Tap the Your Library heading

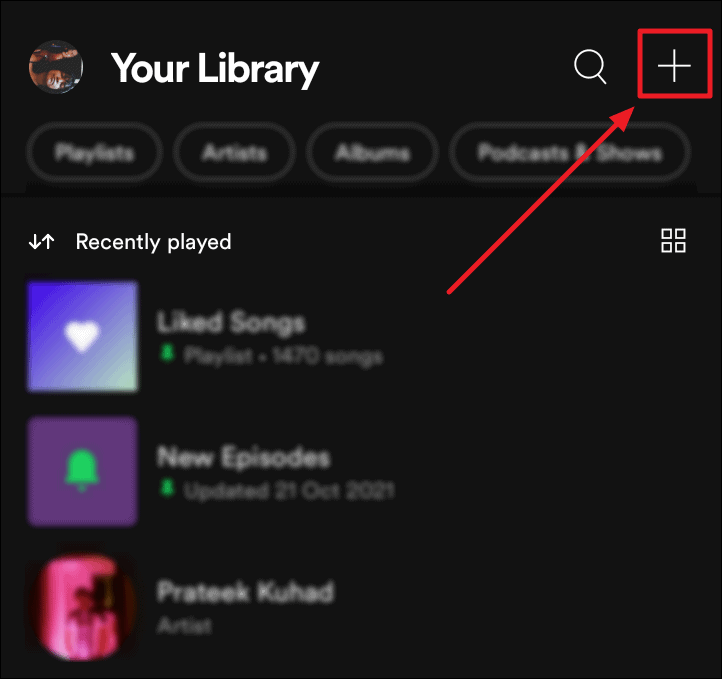(x=215, y=69)
